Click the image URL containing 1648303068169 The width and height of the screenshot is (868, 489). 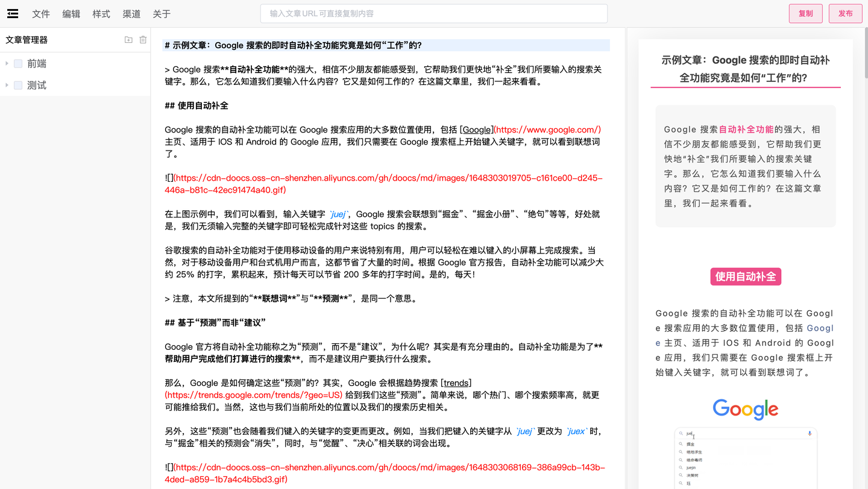[x=386, y=473]
